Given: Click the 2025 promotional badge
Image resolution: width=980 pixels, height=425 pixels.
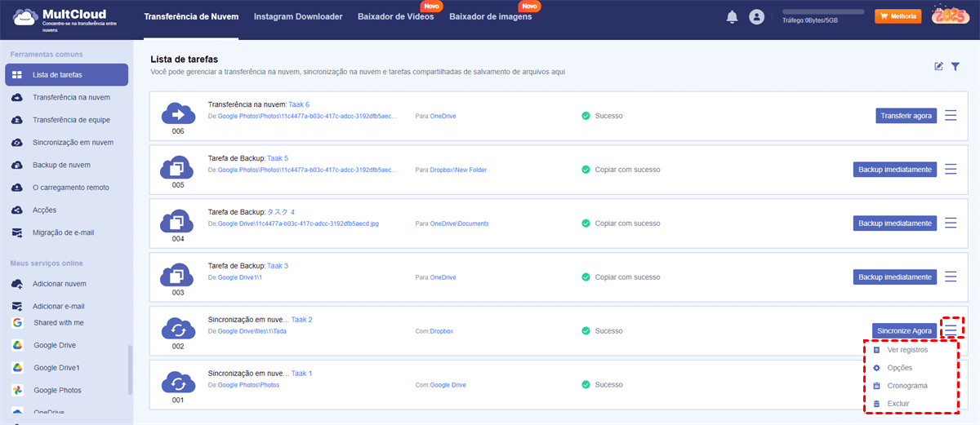Looking at the screenshot, I should coord(951,15).
